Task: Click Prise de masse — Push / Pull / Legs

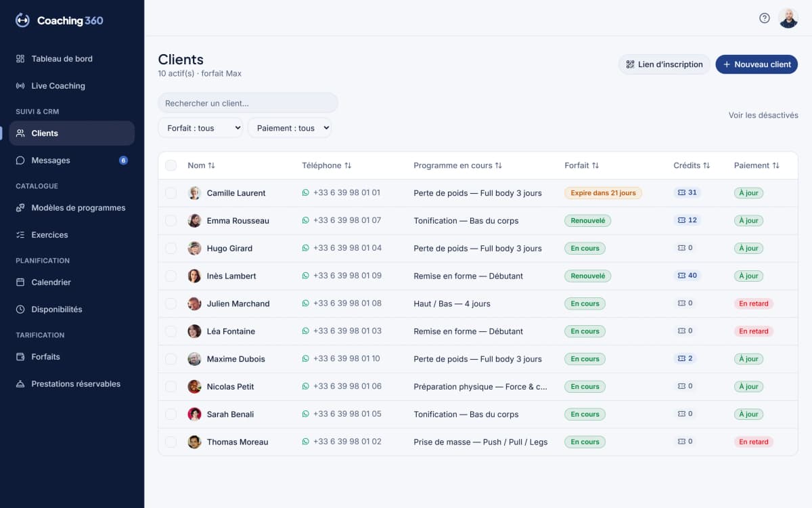Action: 480,442
